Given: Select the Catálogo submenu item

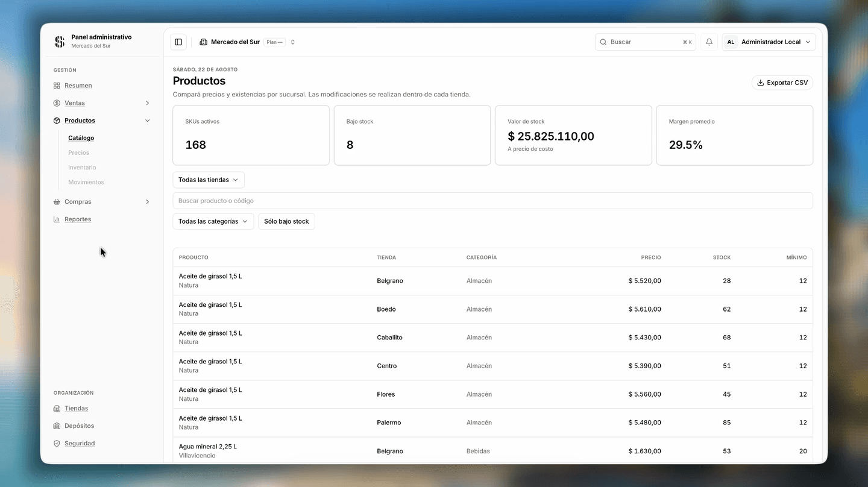Looking at the screenshot, I should click(x=81, y=138).
